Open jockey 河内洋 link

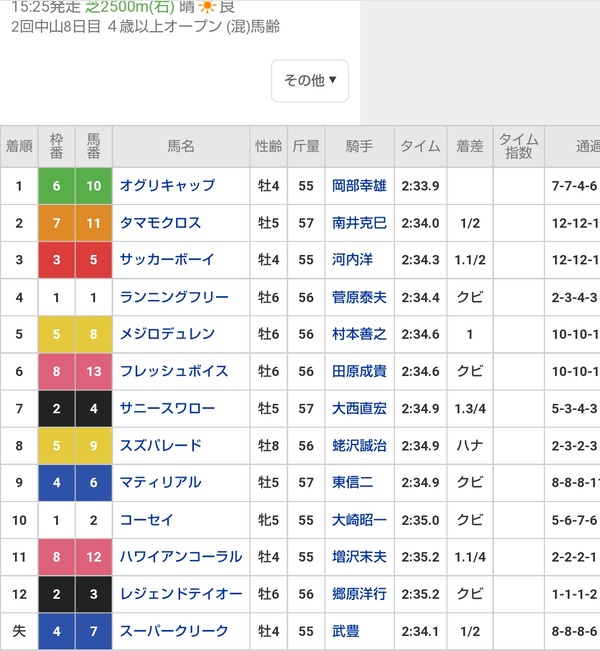353,260
